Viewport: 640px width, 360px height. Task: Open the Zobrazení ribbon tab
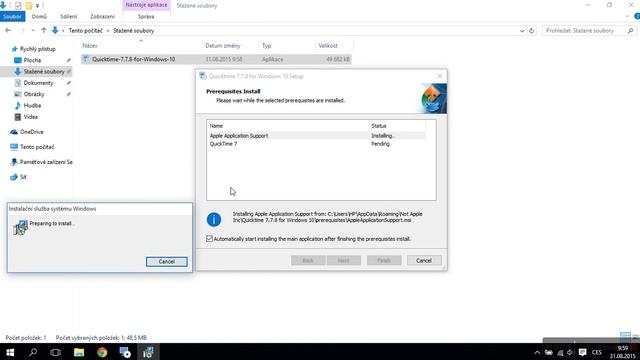102,17
